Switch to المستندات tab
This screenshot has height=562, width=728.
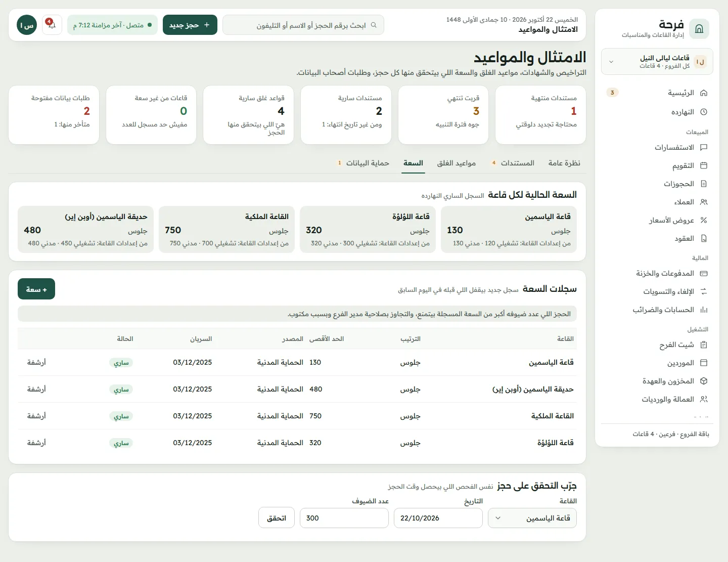click(x=513, y=163)
